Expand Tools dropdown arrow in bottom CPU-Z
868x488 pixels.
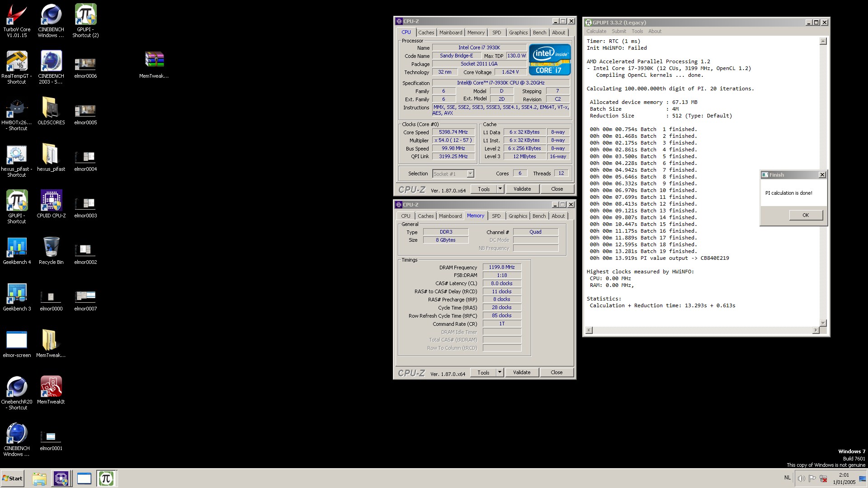500,372
